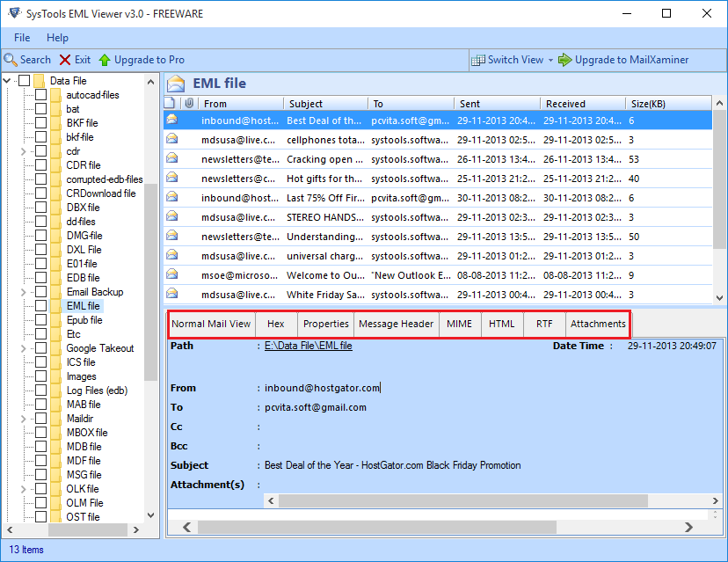This screenshot has width=728, height=562.
Task: Open the RTF tab
Action: click(x=544, y=324)
